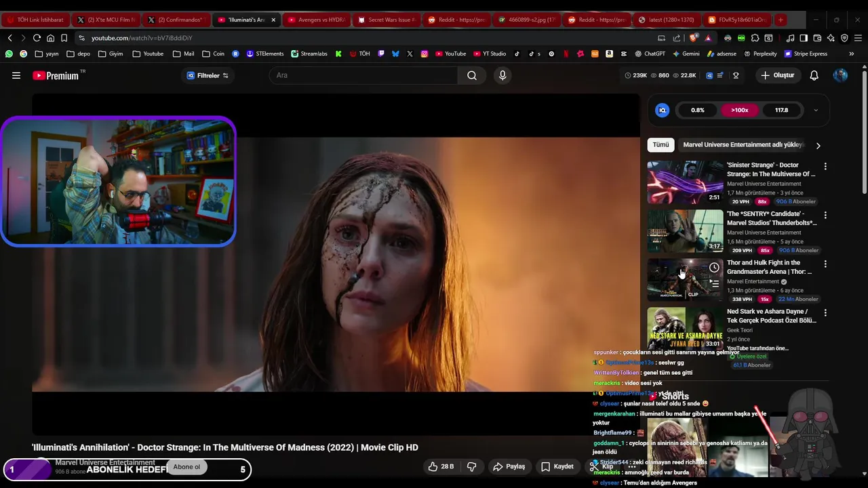
Task: Open the Google bookmark icon
Action: coord(23,54)
